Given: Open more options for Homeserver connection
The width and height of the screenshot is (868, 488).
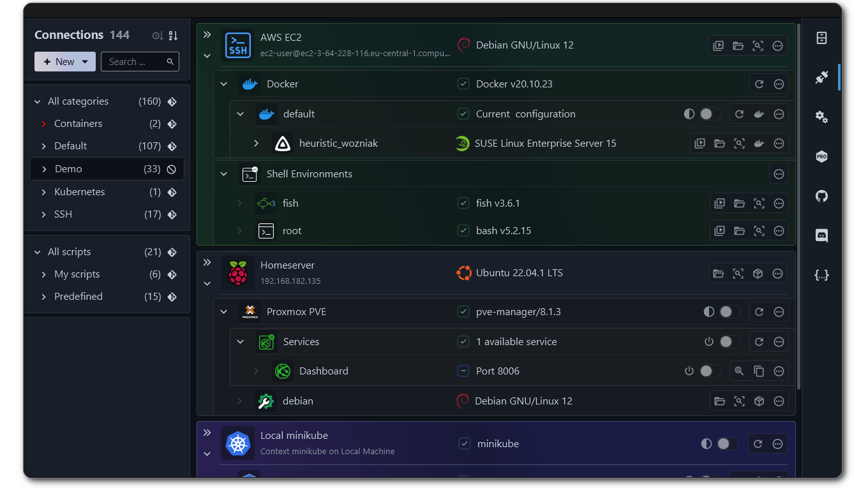Looking at the screenshot, I should (777, 274).
